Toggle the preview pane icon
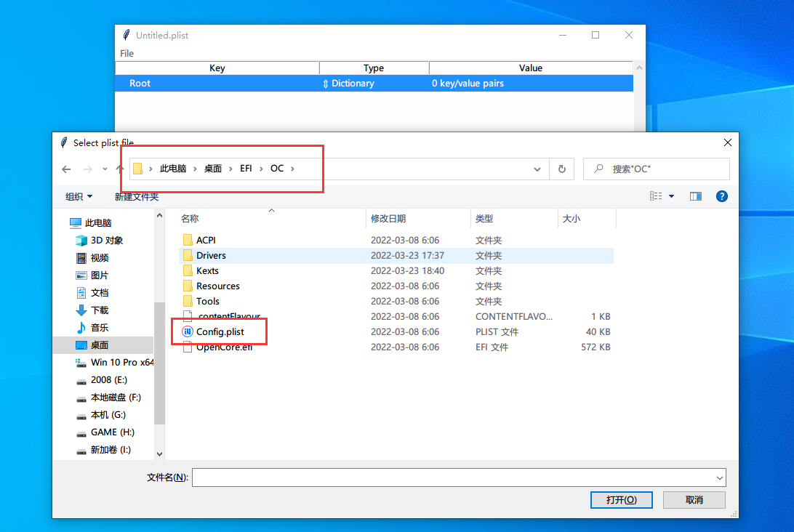The width and height of the screenshot is (794, 532). click(695, 196)
